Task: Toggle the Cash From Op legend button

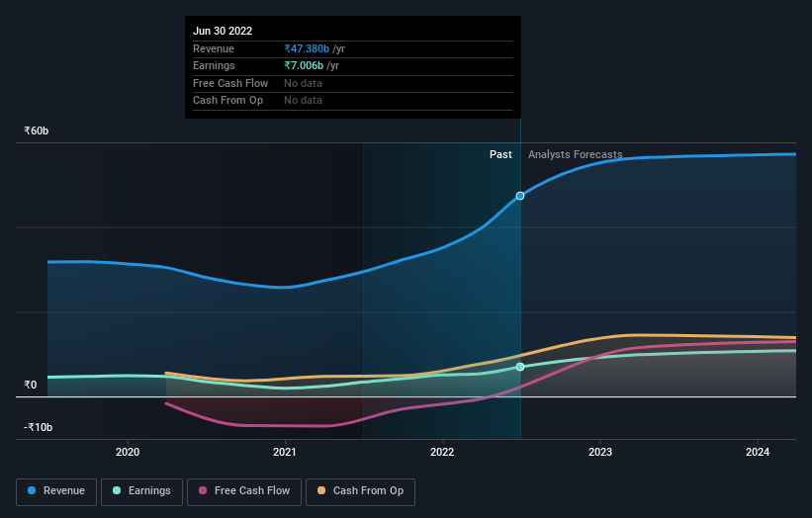Action: coord(360,491)
